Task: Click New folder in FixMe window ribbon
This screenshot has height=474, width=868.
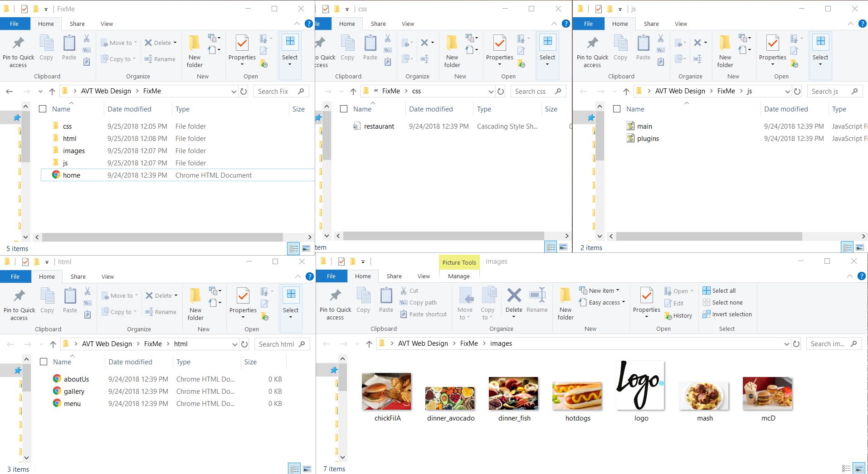Action: tap(195, 52)
